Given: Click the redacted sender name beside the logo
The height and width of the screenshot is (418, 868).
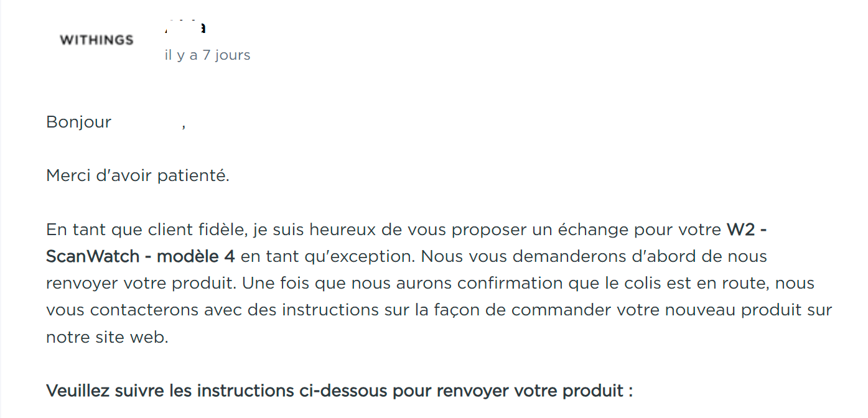Looking at the screenshot, I should 185,28.
